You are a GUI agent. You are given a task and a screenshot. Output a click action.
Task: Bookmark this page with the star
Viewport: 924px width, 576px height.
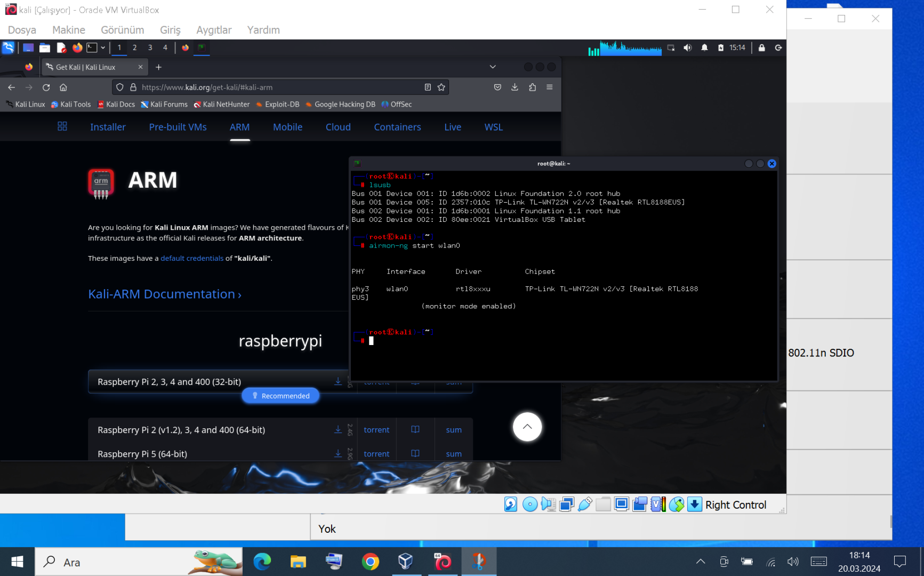pos(441,87)
